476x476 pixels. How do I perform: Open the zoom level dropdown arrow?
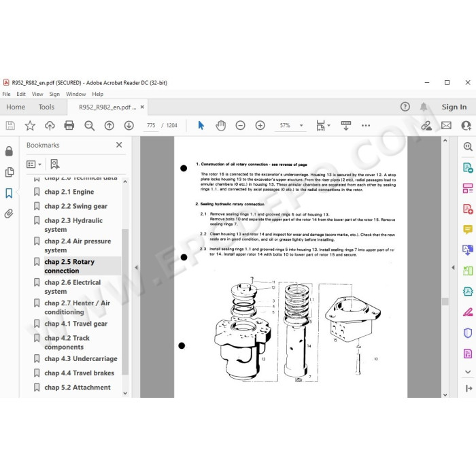pos(301,125)
